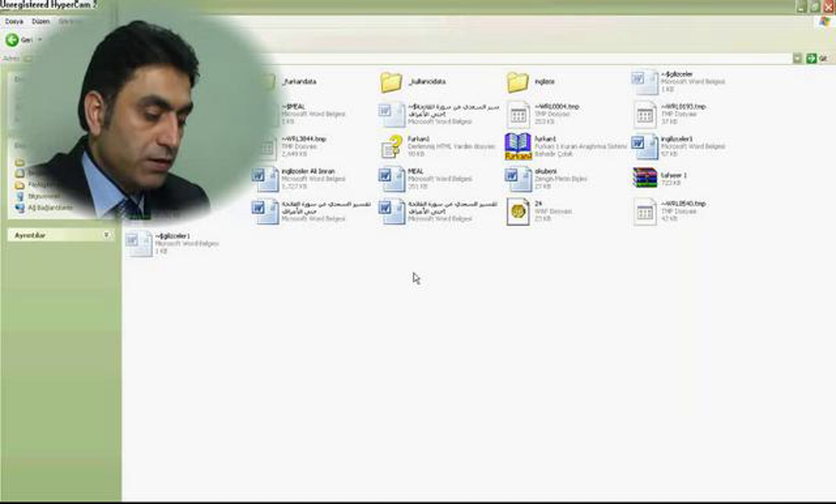
Task: Select the Furkan1 HTML help file icon
Action: point(391,147)
